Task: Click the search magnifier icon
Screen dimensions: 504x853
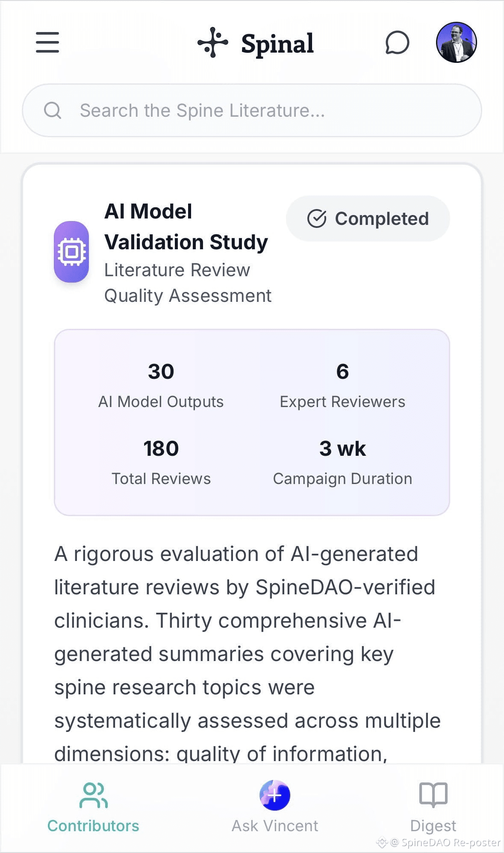Action: click(x=53, y=110)
